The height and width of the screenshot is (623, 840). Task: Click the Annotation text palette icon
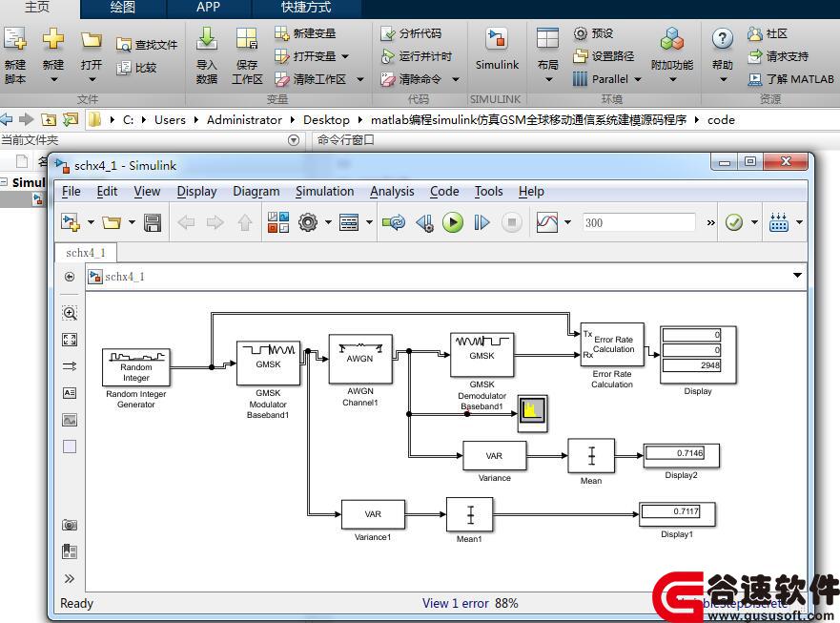point(70,393)
